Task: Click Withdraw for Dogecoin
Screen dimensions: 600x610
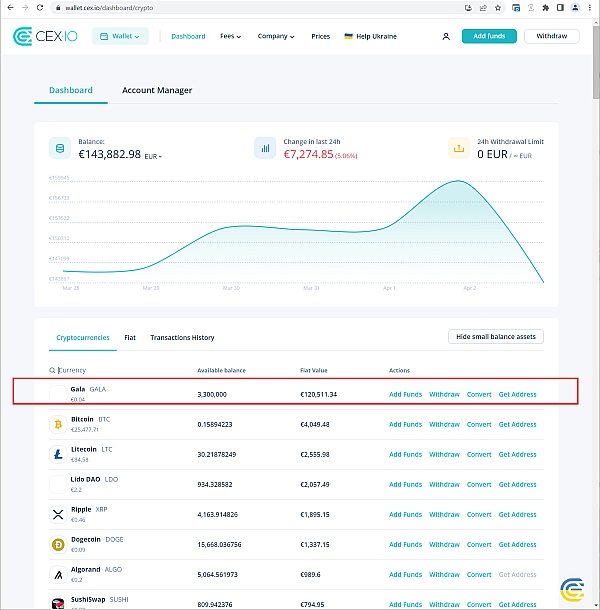Action: click(x=444, y=544)
